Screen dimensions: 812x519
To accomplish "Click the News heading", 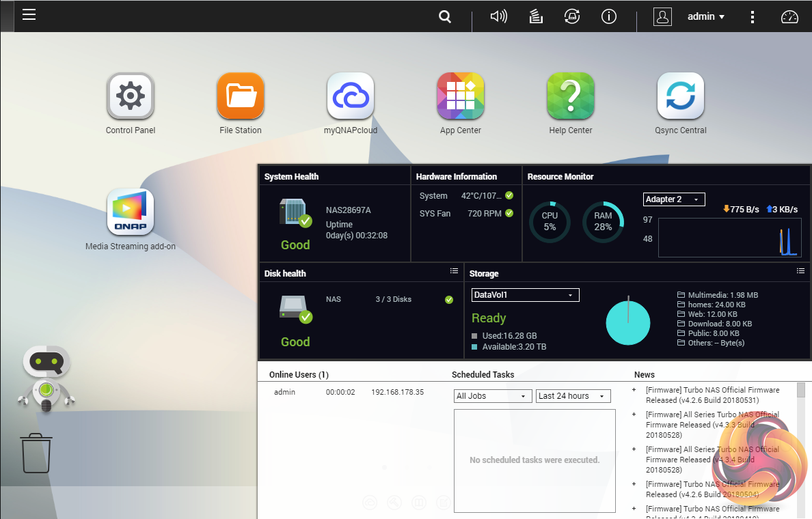I will point(645,375).
